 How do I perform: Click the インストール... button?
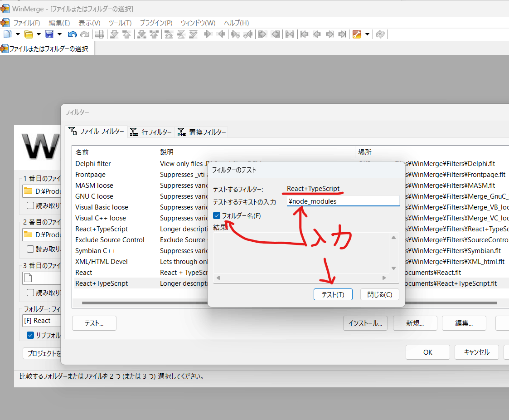click(365, 323)
